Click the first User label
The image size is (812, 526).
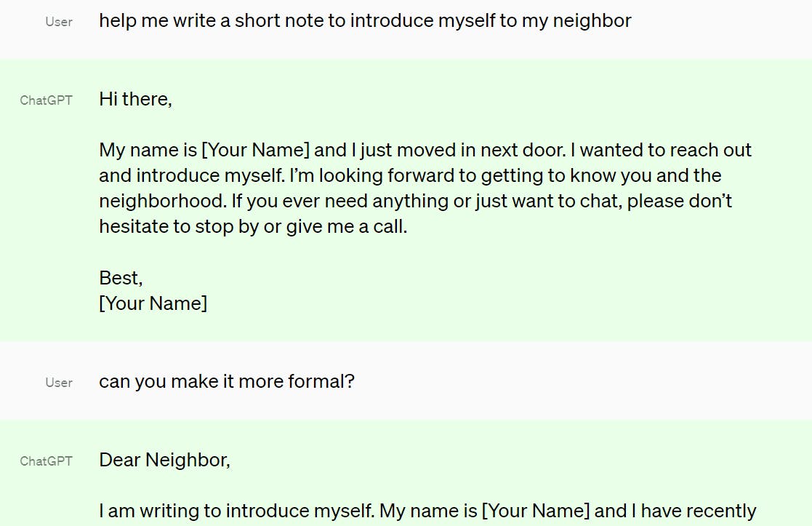[x=58, y=22]
